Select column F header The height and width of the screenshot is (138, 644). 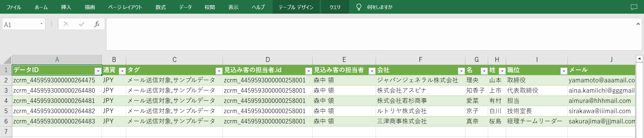click(x=420, y=60)
